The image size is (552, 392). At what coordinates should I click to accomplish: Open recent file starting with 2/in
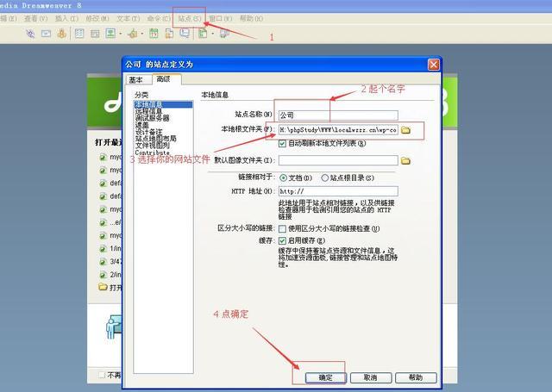coord(110,275)
